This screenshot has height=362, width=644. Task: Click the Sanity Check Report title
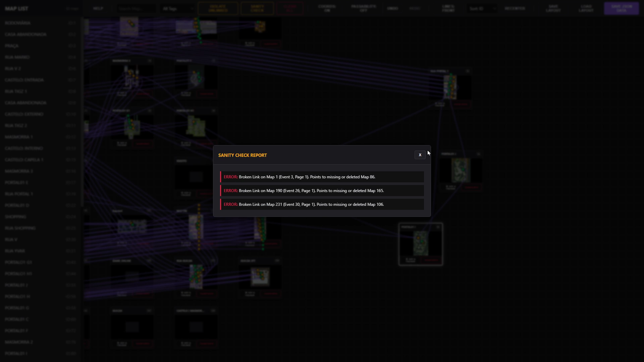click(243, 155)
